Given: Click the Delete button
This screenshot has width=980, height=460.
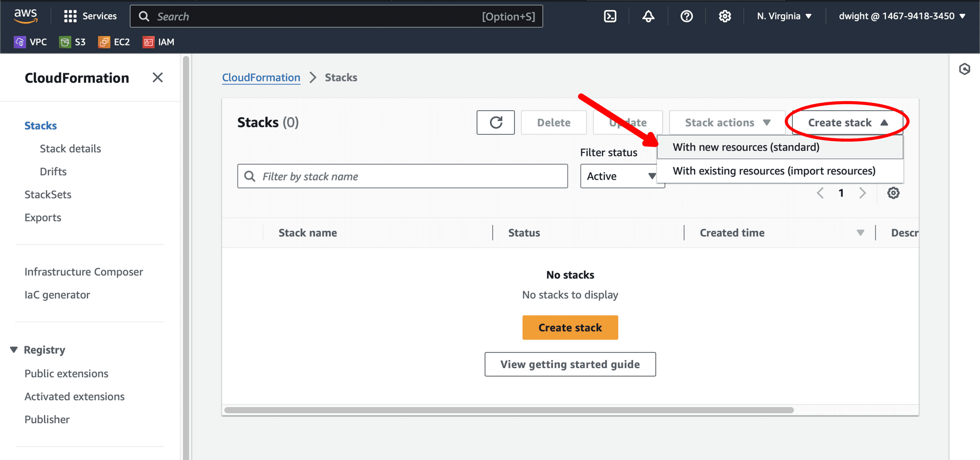Looking at the screenshot, I should pyautogui.click(x=554, y=123).
